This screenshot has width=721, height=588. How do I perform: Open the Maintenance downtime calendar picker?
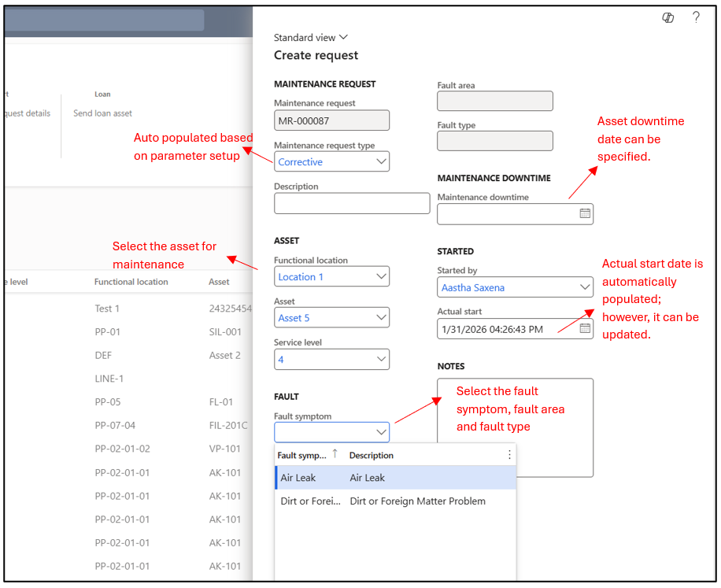[585, 213]
